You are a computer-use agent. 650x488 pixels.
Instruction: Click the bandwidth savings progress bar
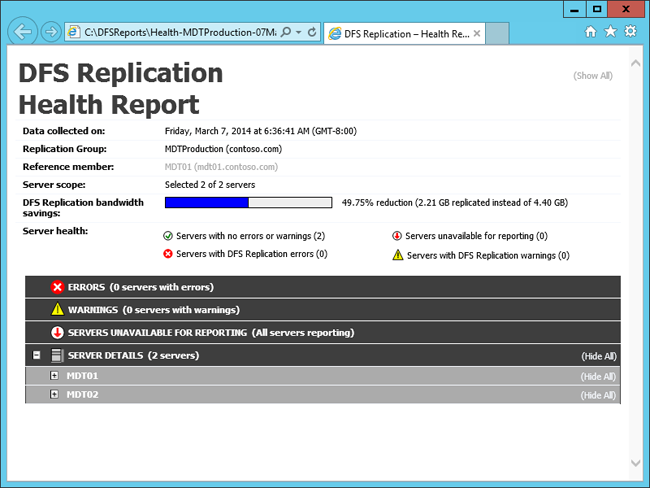(x=248, y=202)
